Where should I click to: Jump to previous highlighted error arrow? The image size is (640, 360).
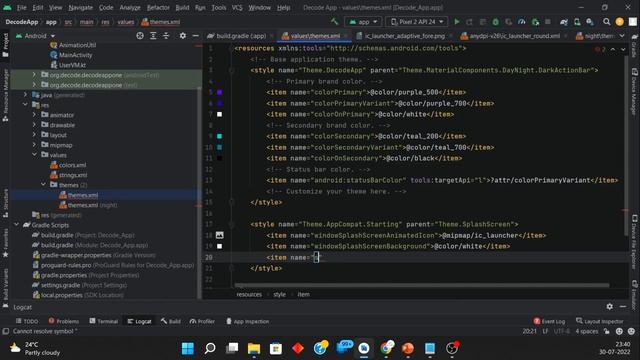(x=613, y=49)
